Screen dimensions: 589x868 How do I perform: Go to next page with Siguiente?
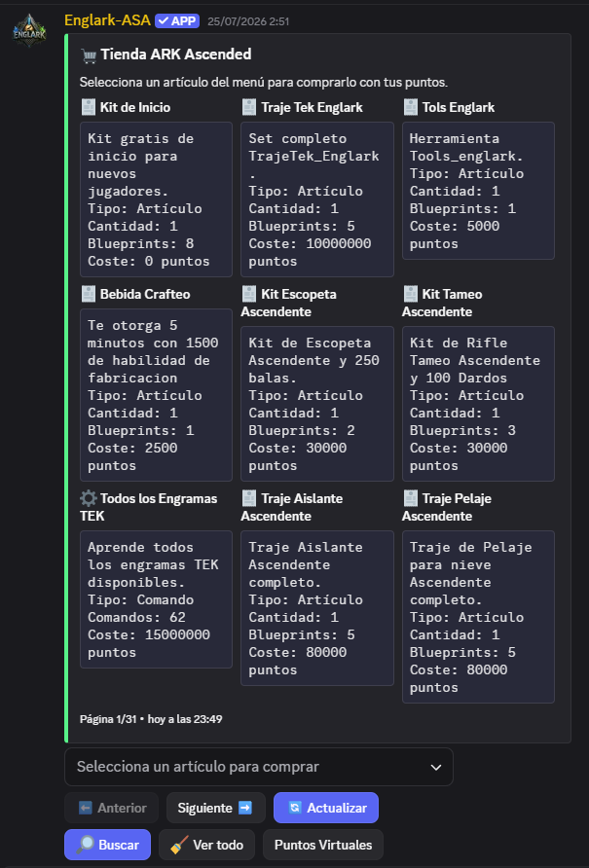pos(216,808)
